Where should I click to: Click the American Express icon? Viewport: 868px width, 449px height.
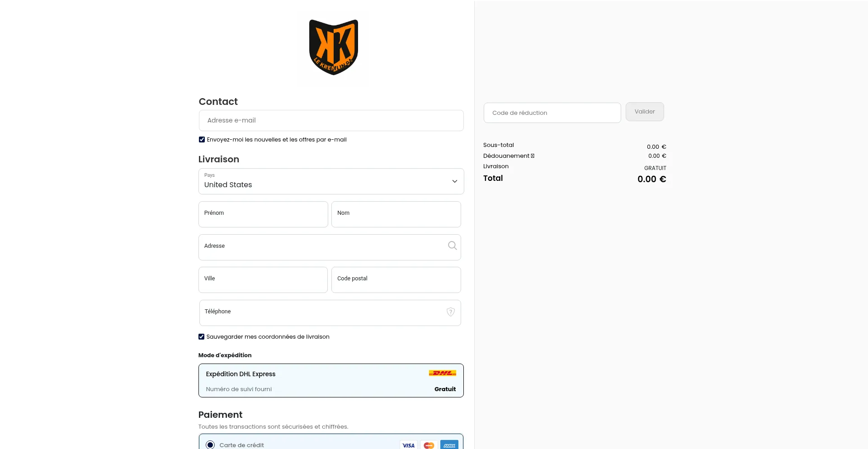coord(449,445)
